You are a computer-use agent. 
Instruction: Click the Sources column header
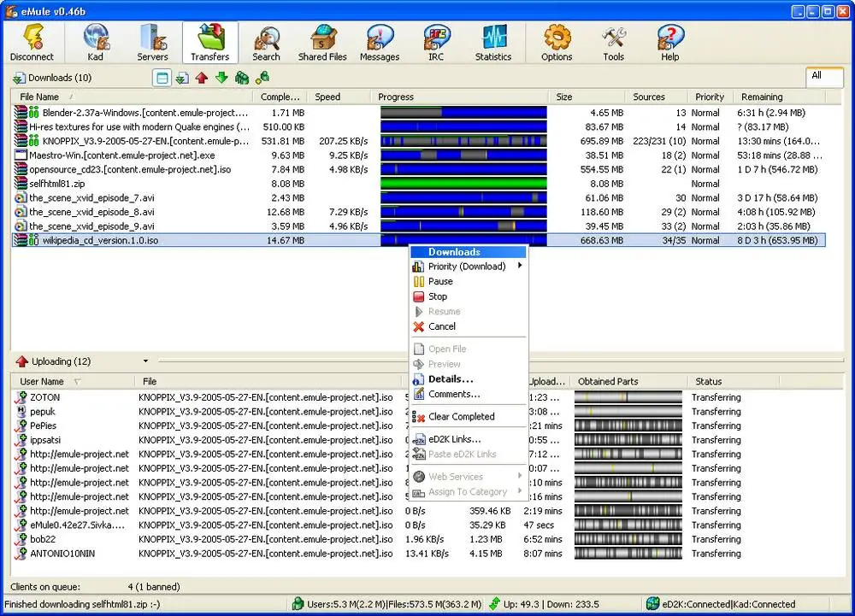pyautogui.click(x=649, y=97)
